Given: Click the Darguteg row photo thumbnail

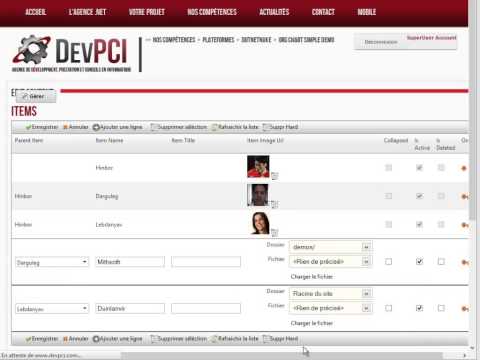Looking at the screenshot, I should click(x=258, y=195).
